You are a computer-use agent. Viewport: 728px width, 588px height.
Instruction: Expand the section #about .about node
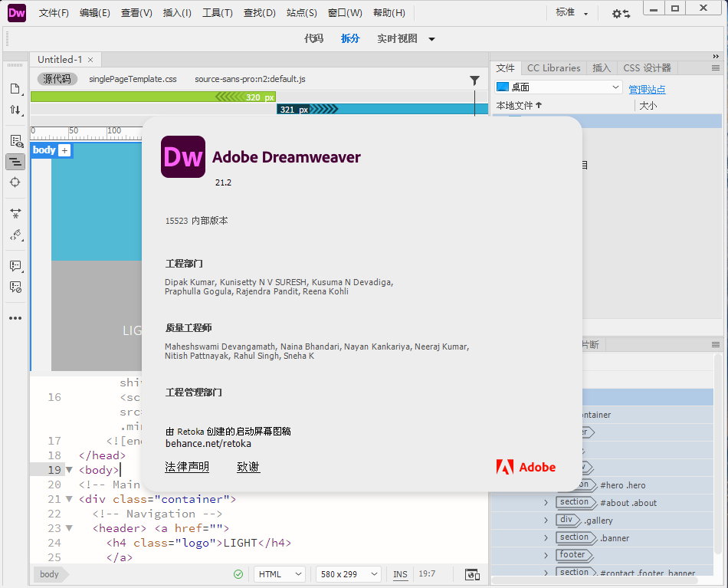coord(546,503)
